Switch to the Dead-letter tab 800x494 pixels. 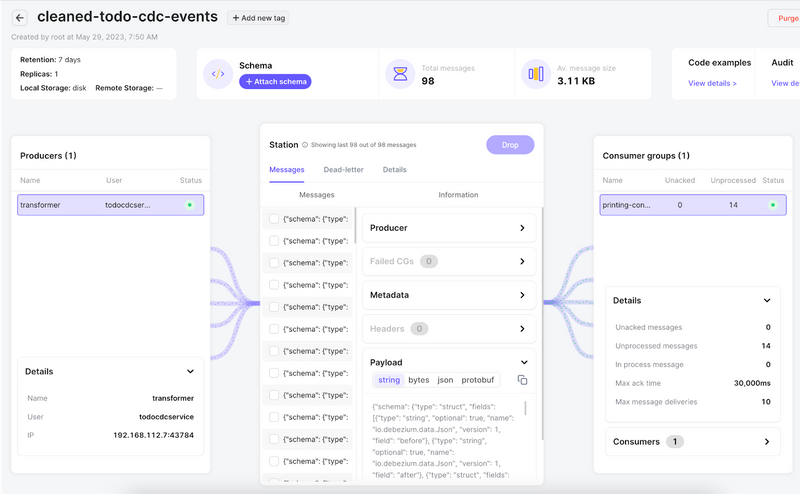(343, 170)
